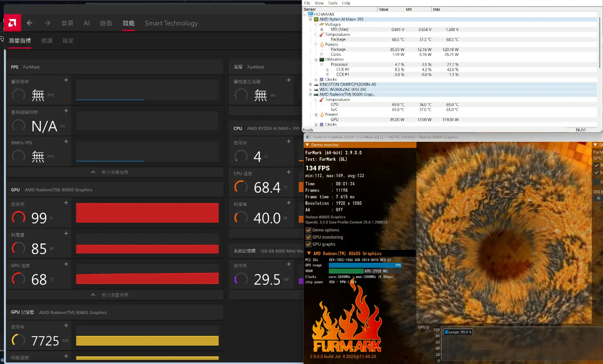Screen dimensions: 603x364
Task: Click the yellow GPU 記憶體 使用率 graph
Action: click(147, 341)
